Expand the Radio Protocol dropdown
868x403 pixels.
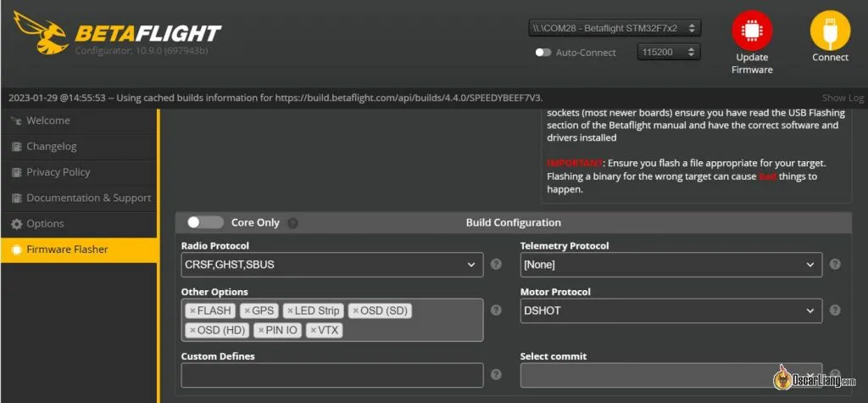pyautogui.click(x=332, y=265)
